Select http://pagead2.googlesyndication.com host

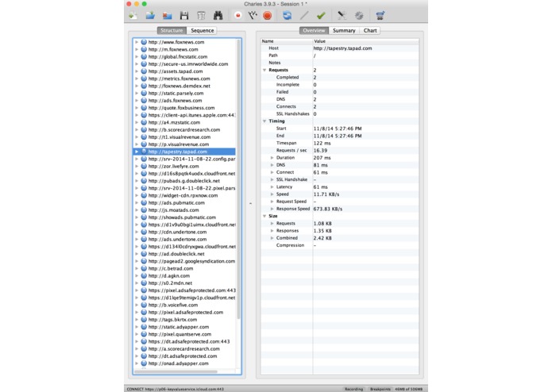click(191, 261)
